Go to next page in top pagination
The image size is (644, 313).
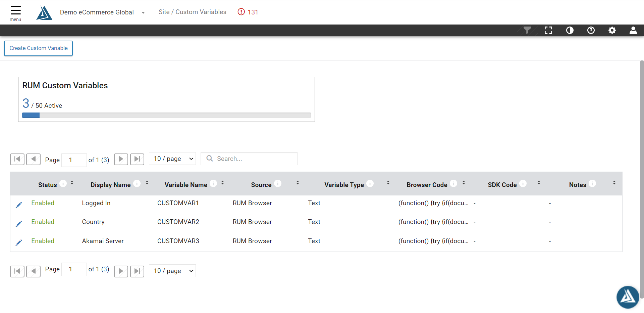[121, 159]
